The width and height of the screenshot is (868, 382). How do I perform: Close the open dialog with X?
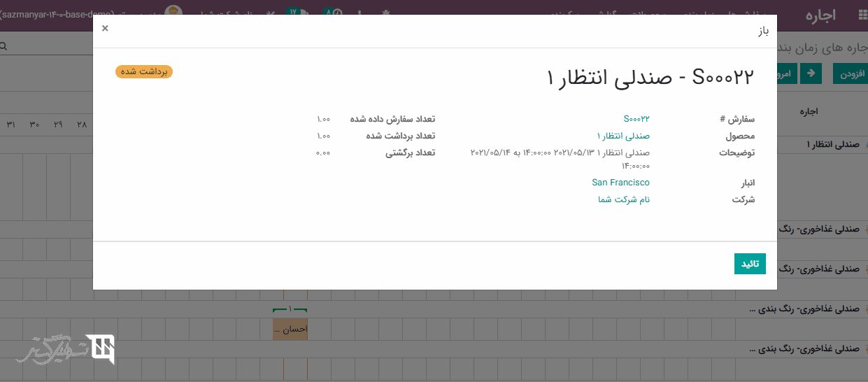click(105, 29)
